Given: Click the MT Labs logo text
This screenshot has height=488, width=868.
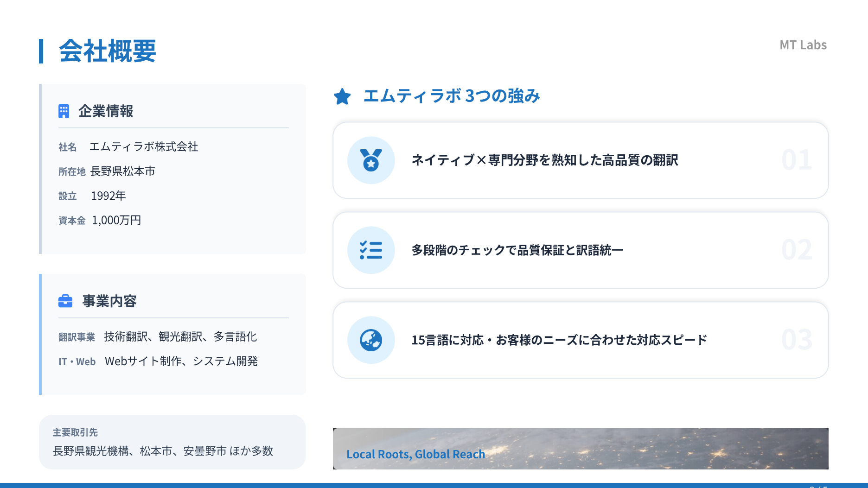Looking at the screenshot, I should [803, 45].
